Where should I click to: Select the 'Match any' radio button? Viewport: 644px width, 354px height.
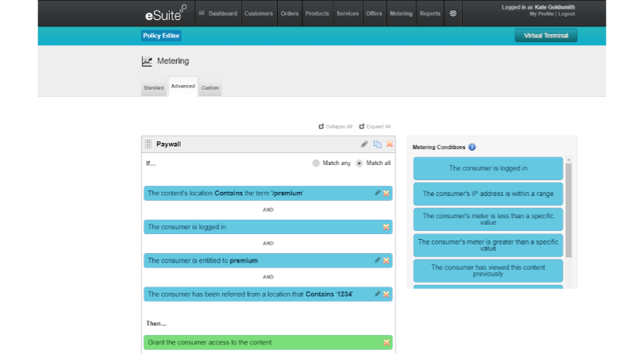tap(316, 164)
